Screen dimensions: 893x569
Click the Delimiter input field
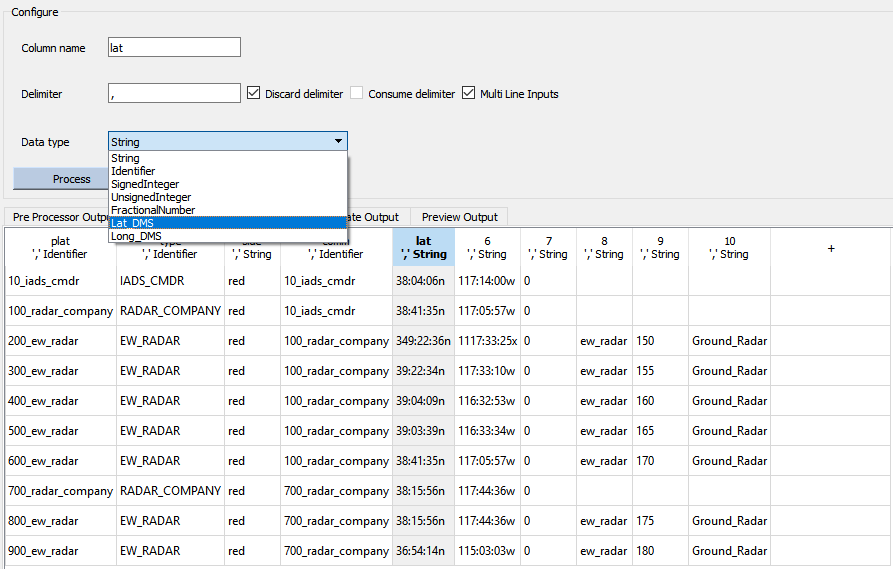pyautogui.click(x=174, y=93)
